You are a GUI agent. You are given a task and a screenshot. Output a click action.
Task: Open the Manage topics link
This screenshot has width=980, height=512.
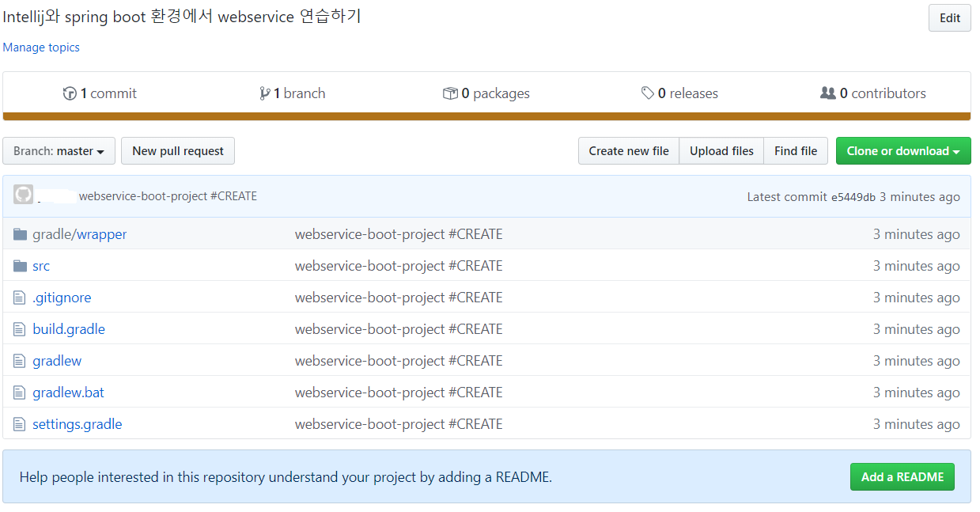point(41,47)
